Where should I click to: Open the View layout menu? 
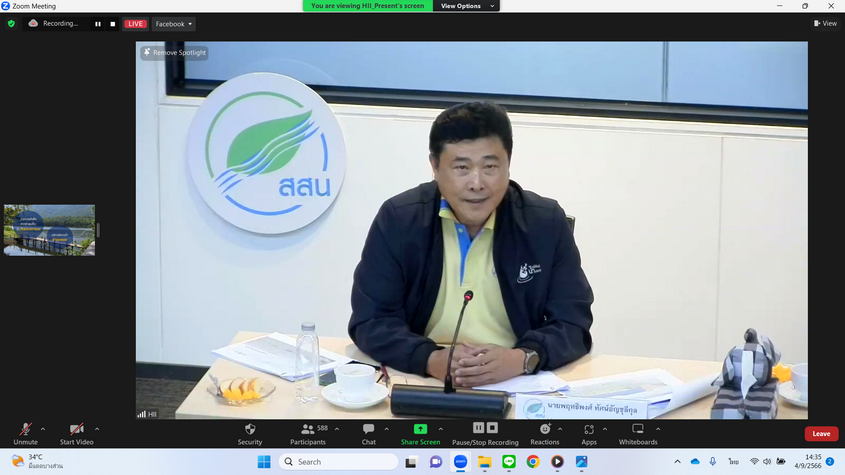click(825, 23)
